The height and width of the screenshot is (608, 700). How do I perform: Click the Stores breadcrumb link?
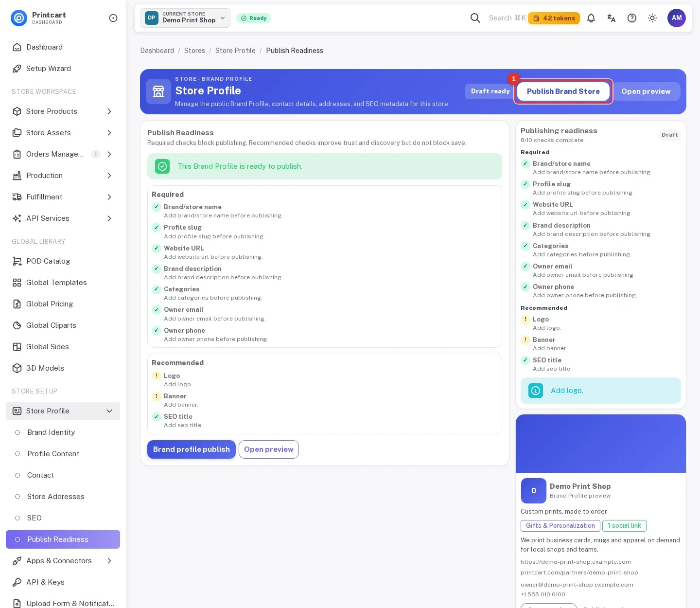pos(194,51)
